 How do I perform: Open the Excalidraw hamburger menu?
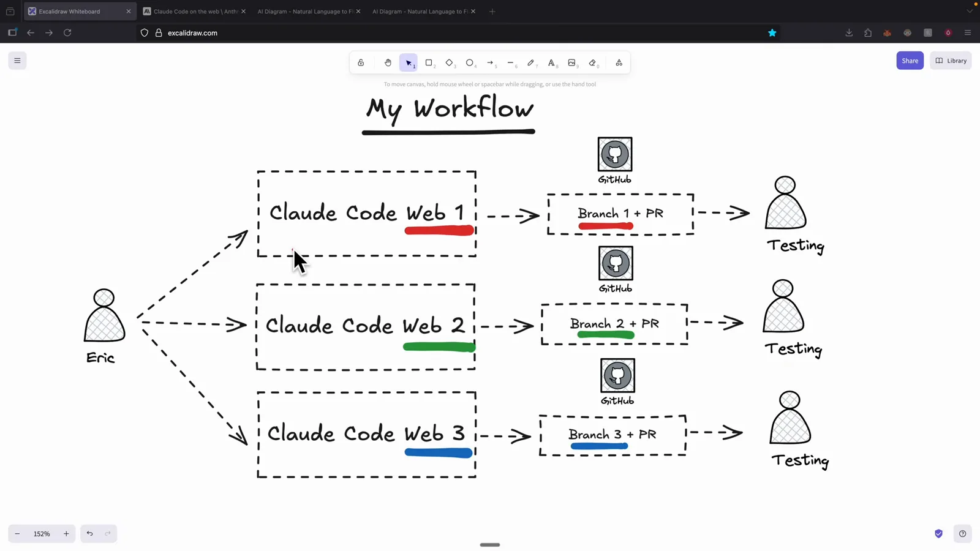pyautogui.click(x=17, y=61)
